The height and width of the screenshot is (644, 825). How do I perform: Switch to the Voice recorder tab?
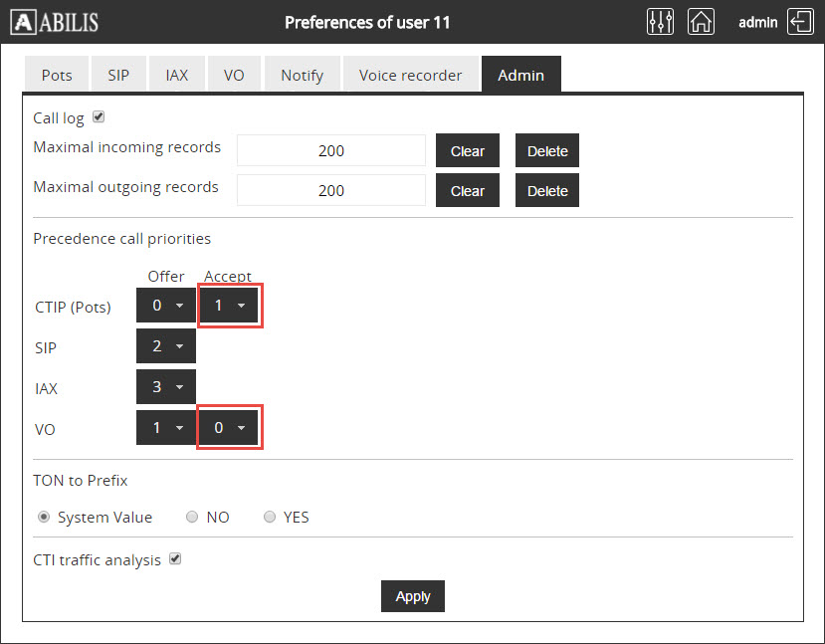click(410, 75)
